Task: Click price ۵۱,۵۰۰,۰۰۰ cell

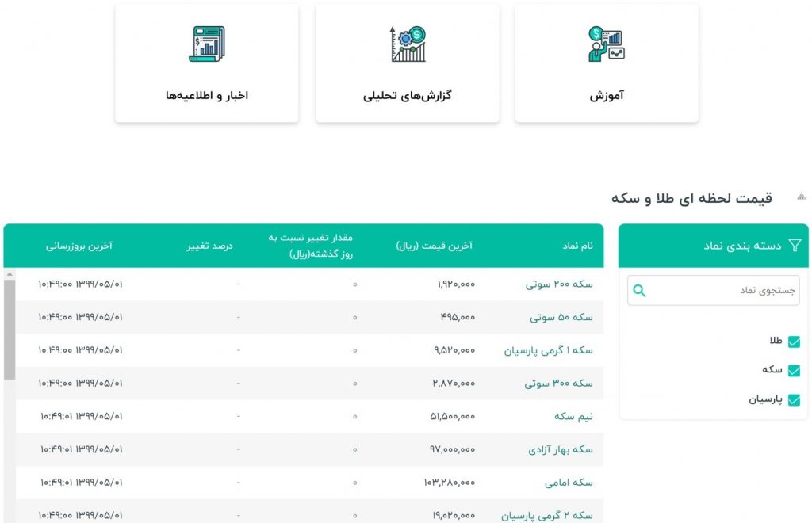Action: point(453,417)
